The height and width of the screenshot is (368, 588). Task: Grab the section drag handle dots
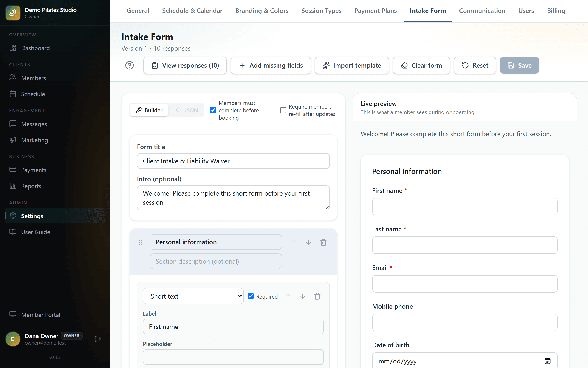pos(140,242)
